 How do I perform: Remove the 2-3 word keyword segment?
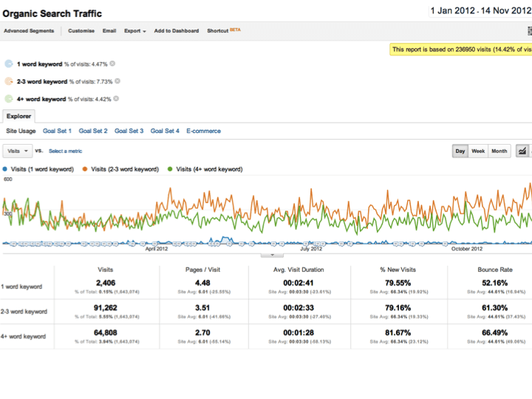point(118,81)
